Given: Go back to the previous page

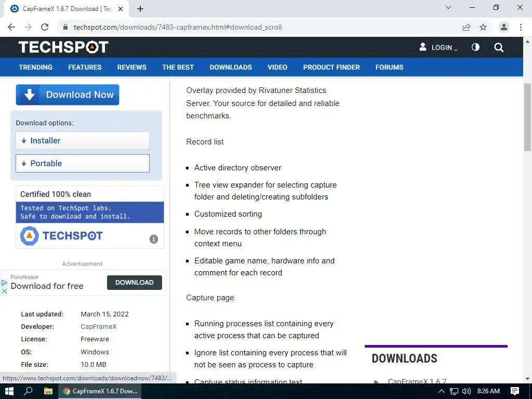Looking at the screenshot, I should click(11, 27).
